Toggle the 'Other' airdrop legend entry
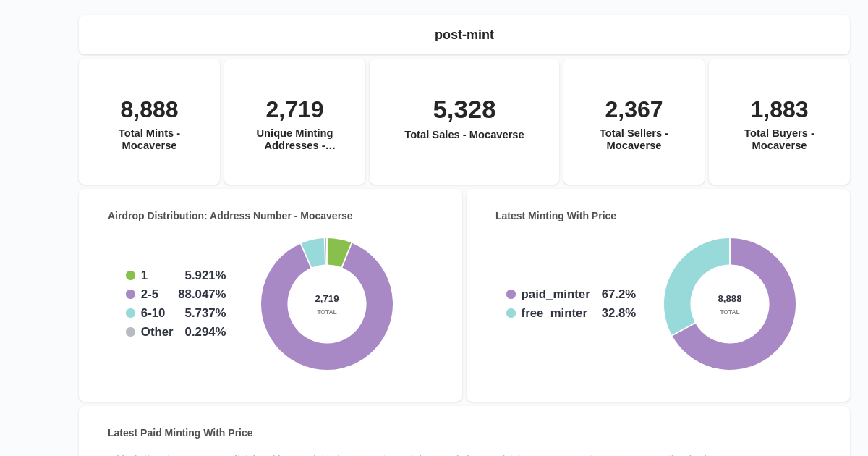868x456 pixels. [157, 332]
